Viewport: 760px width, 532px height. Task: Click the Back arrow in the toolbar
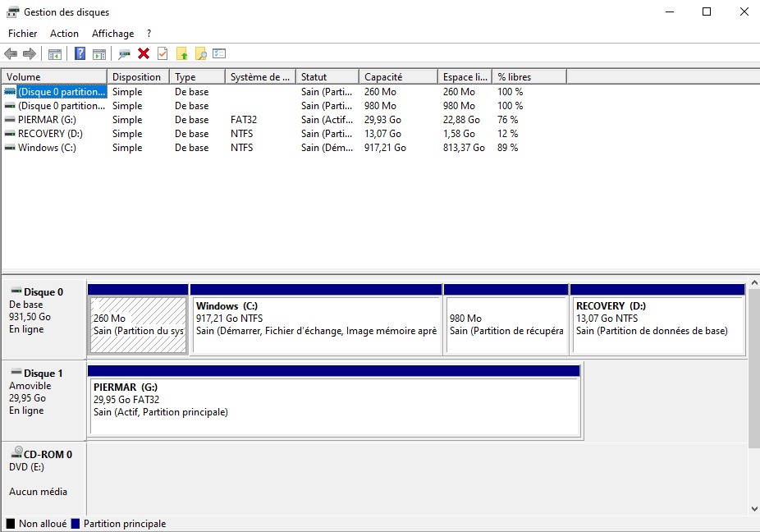[x=11, y=54]
